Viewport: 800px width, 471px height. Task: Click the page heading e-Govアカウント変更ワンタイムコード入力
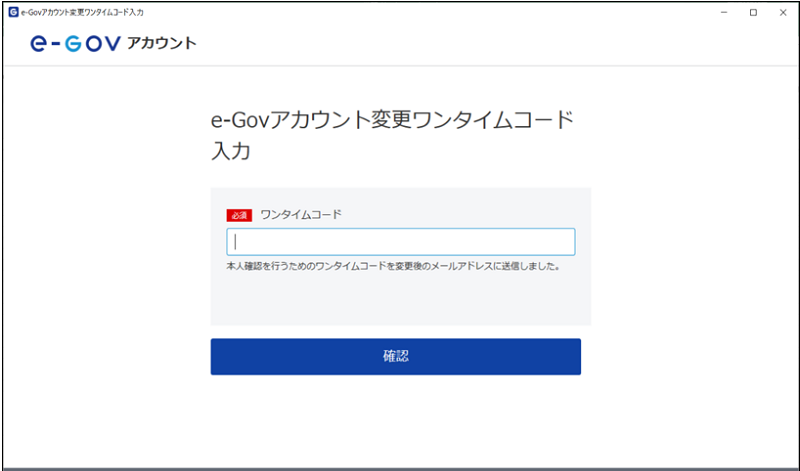[x=392, y=135]
